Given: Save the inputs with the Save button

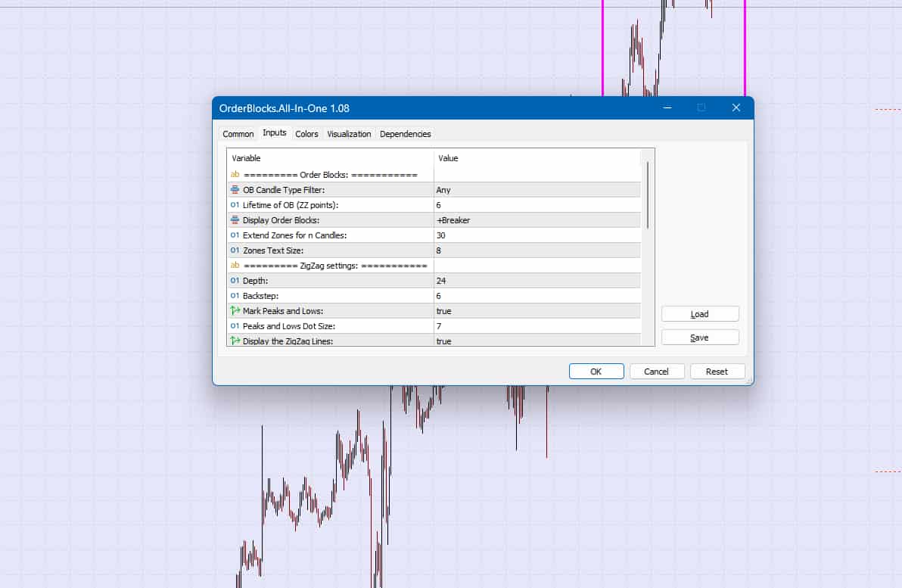Looking at the screenshot, I should 699,338.
